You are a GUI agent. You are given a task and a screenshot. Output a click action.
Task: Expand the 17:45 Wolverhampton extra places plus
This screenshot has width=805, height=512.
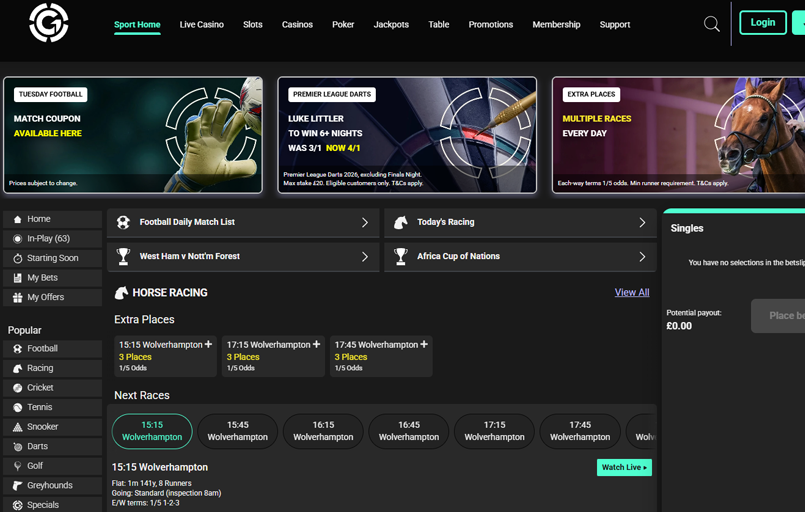(424, 344)
